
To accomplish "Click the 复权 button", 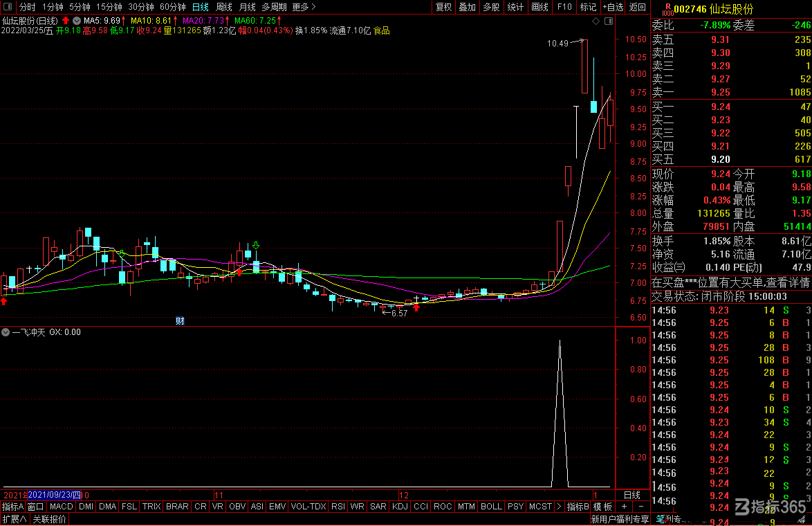I will (444, 7).
